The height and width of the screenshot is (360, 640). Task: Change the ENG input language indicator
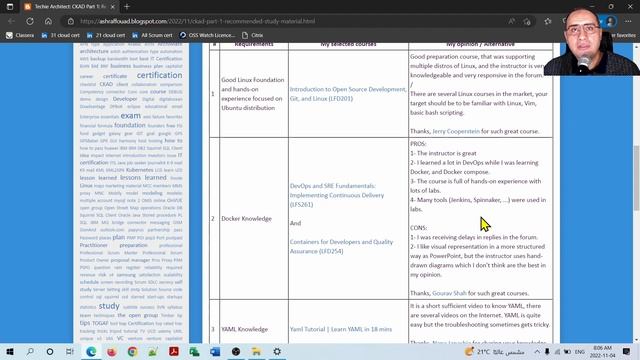(580, 351)
